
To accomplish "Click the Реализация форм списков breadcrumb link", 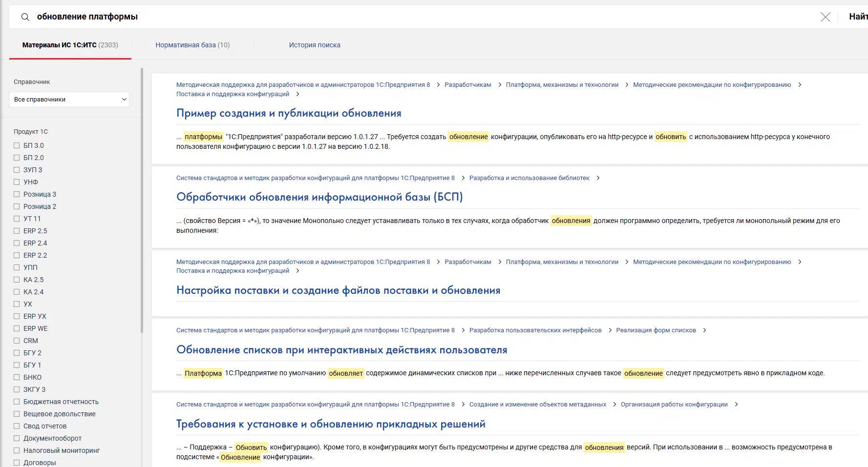I will [656, 330].
